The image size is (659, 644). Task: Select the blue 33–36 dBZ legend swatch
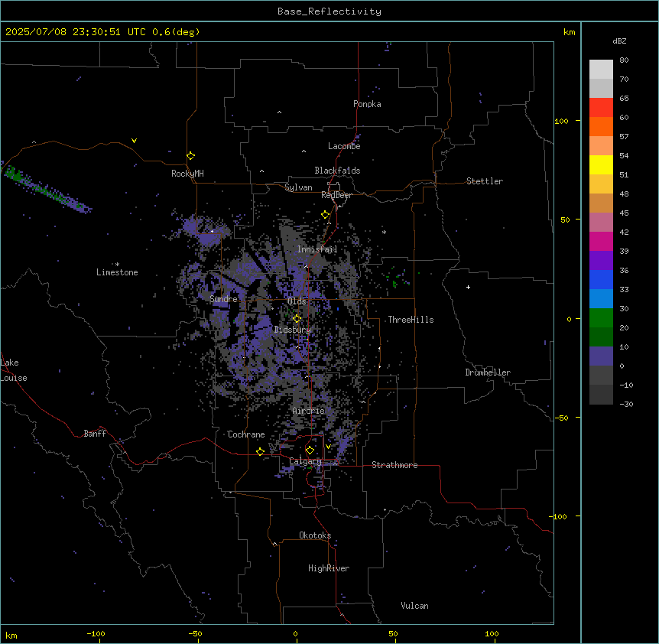(601, 279)
